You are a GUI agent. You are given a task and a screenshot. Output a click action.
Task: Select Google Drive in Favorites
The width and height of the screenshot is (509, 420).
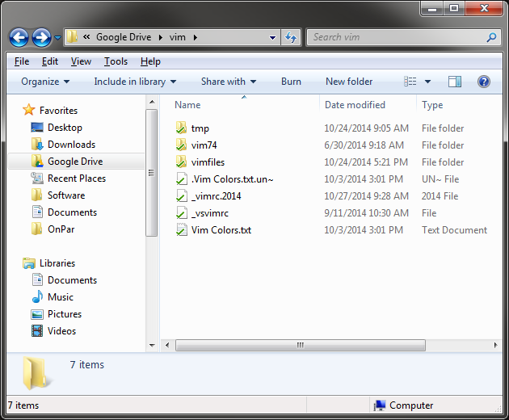tap(75, 162)
